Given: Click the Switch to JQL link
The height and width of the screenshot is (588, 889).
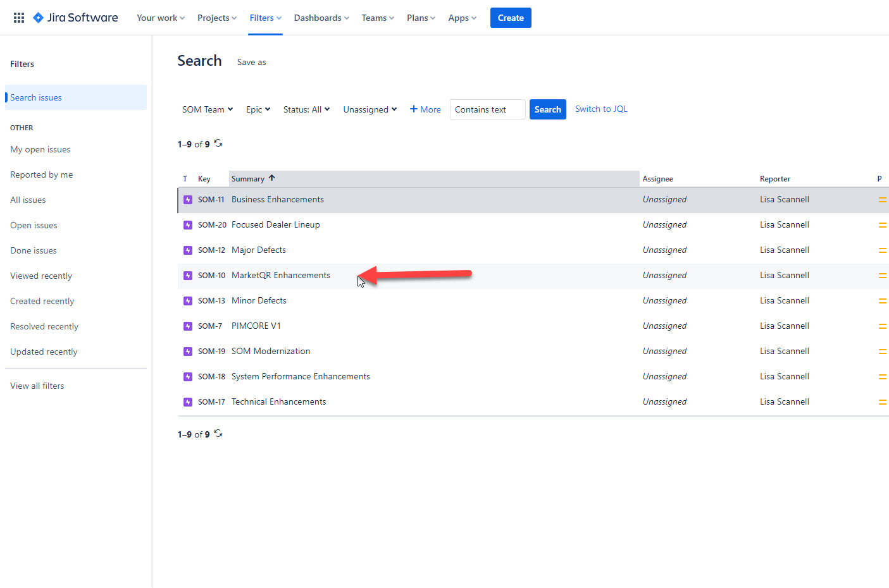Looking at the screenshot, I should (600, 109).
